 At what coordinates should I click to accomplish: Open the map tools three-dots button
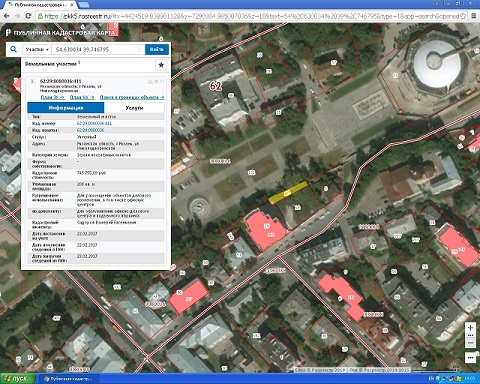tap(470, 358)
